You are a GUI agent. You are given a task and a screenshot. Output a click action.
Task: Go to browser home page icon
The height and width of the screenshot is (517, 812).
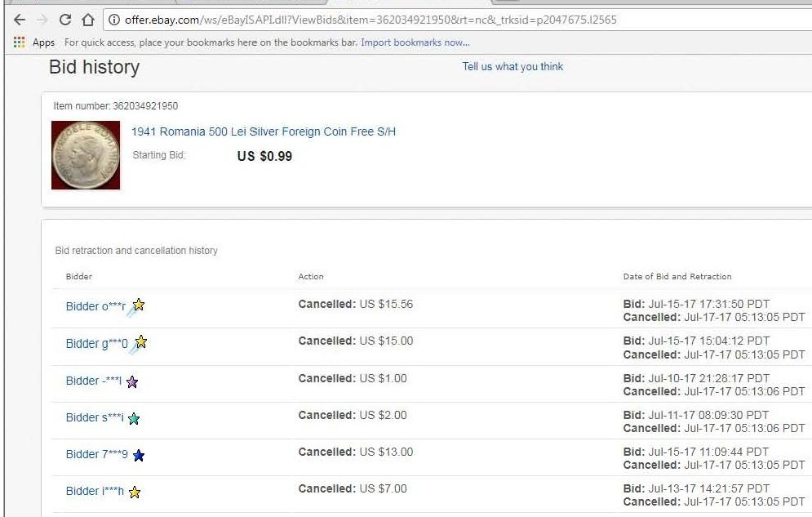(88, 20)
